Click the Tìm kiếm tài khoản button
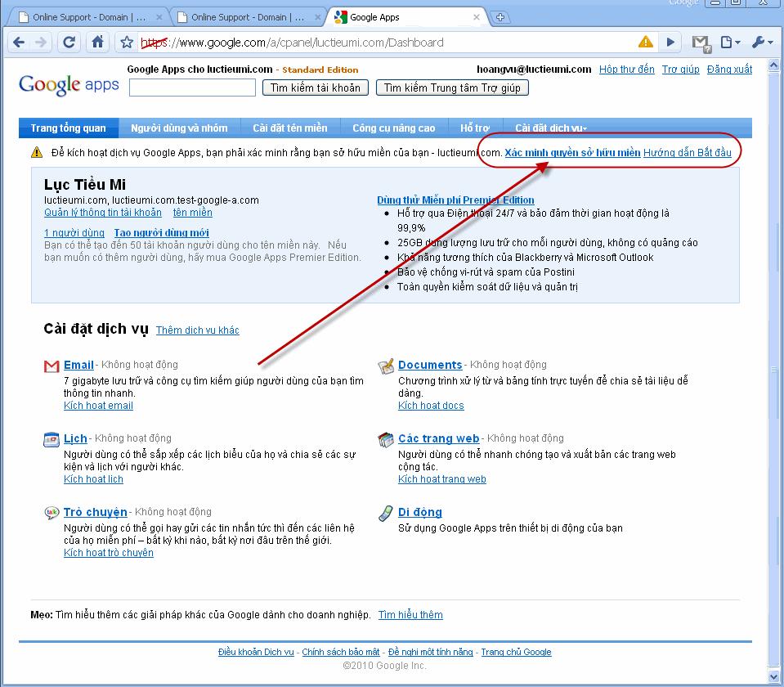784x687 pixels. tap(316, 88)
